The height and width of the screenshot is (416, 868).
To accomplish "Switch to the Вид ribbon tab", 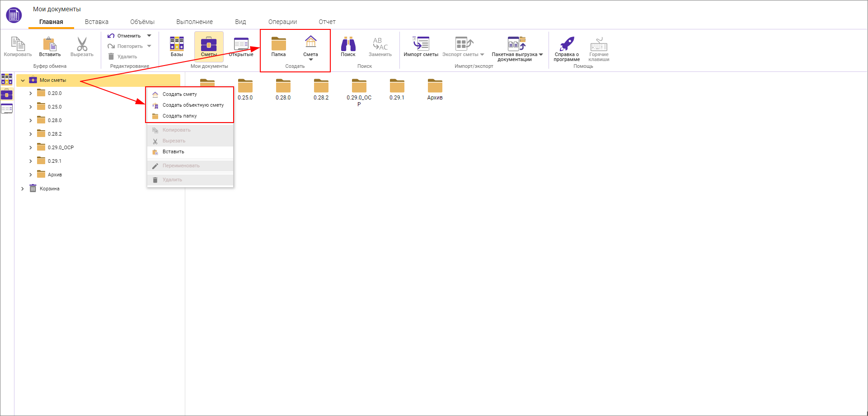I will 240,22.
